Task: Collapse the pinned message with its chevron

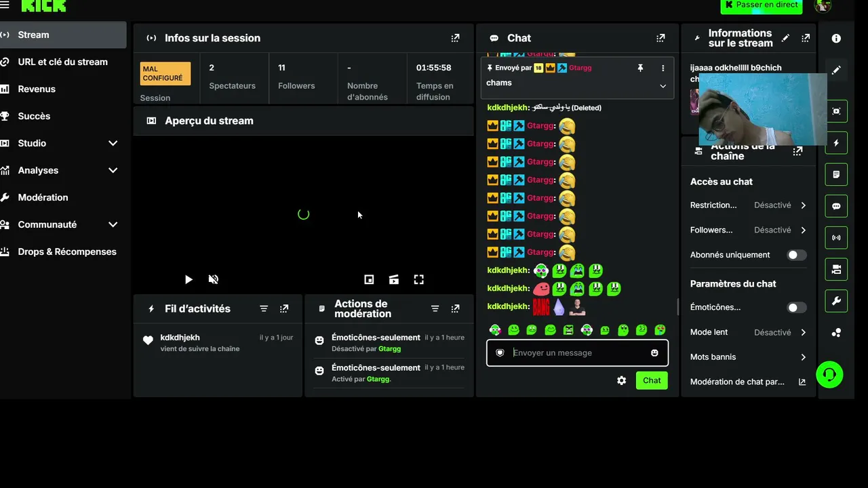Action: [x=663, y=86]
